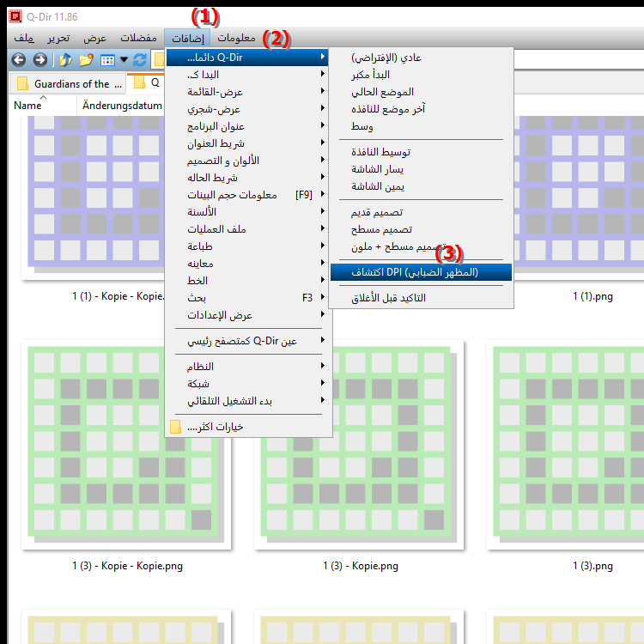Screen dimensions: 644x644
Task: Click the folder icon beside خيارات اكثر
Action: pos(175,427)
